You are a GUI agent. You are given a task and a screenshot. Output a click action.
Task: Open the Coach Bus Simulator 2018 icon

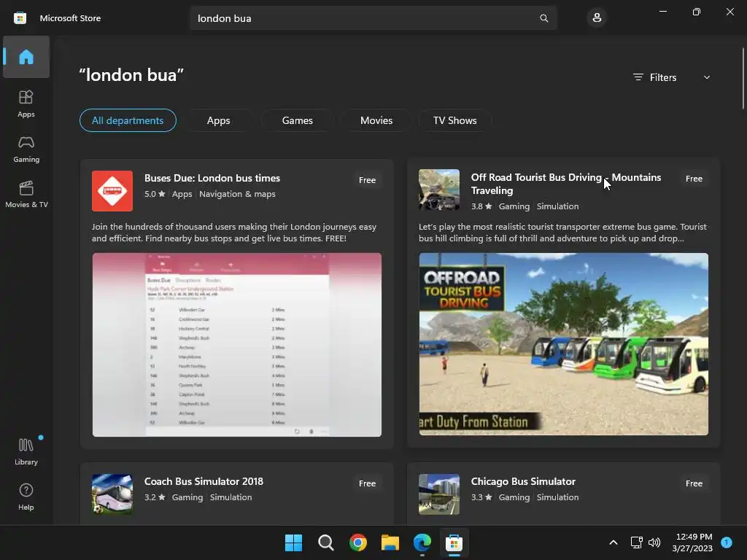[x=112, y=494]
